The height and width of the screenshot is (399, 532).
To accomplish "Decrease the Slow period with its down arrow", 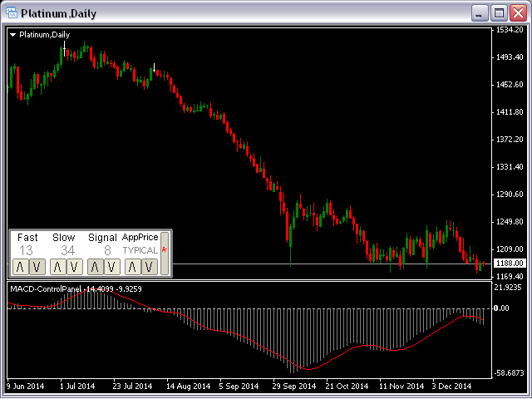I will [75, 267].
